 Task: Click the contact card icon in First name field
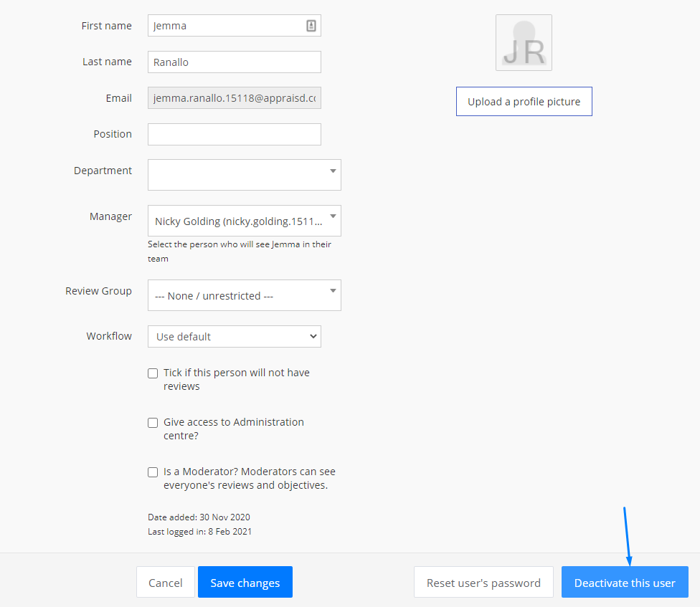(x=311, y=26)
